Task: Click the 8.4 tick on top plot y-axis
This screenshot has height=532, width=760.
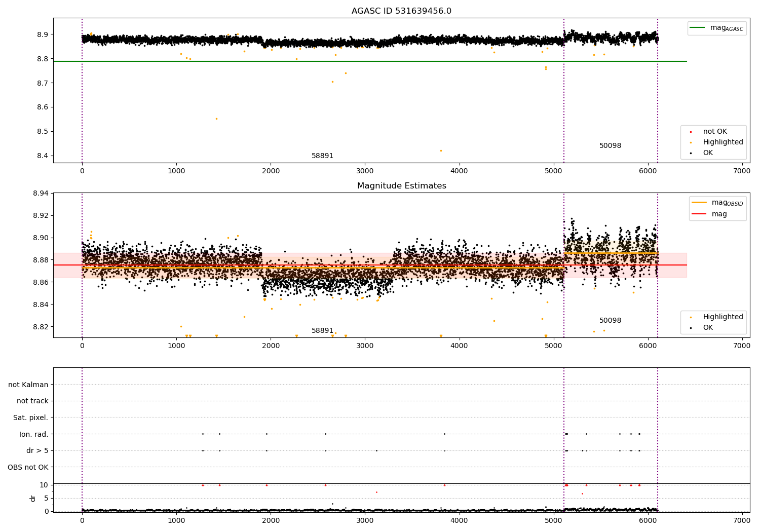Action: click(43, 156)
